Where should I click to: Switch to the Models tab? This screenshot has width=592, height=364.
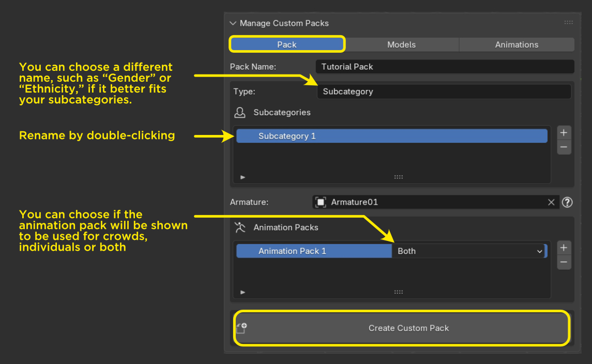pyautogui.click(x=401, y=44)
